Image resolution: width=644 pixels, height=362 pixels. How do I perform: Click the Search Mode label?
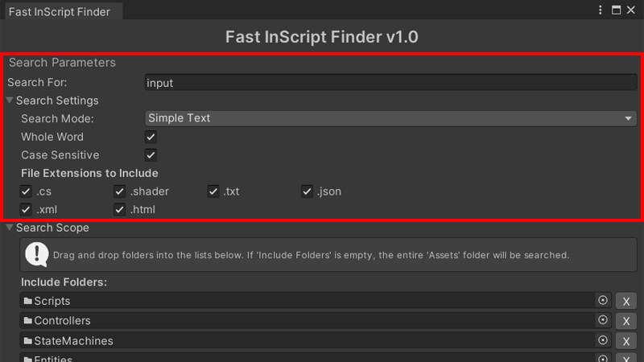[x=57, y=118]
